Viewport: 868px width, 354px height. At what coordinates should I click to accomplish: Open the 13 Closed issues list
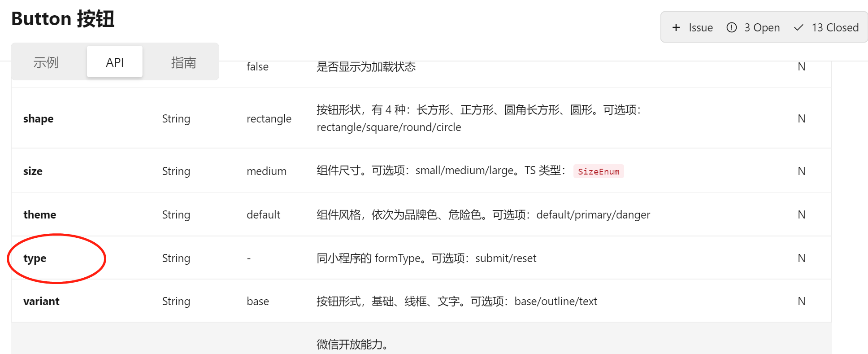(826, 27)
